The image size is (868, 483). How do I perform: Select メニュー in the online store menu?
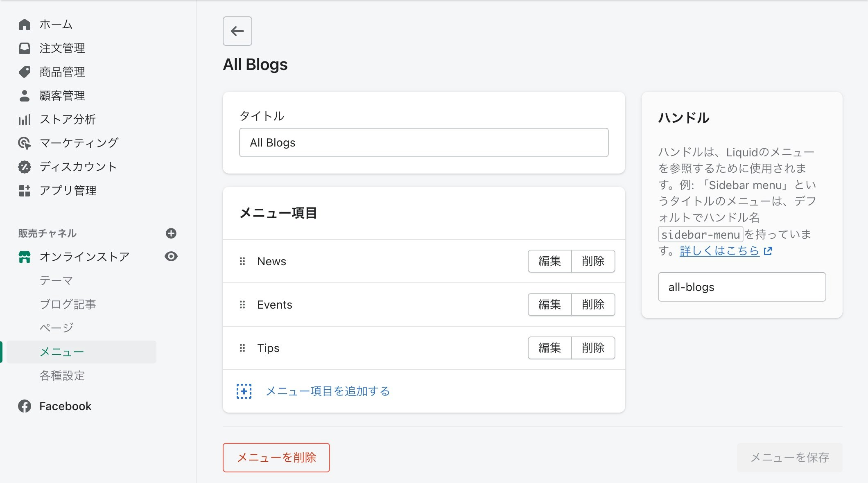(x=61, y=351)
